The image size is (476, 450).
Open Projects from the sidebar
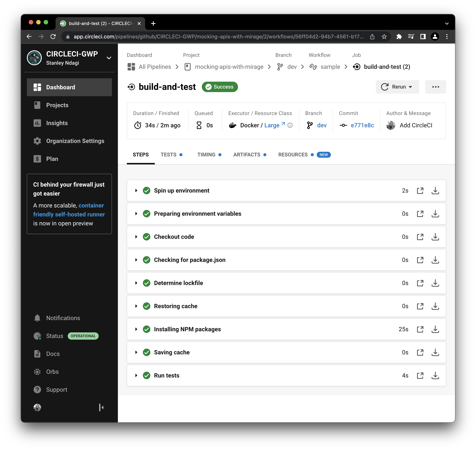(x=57, y=105)
